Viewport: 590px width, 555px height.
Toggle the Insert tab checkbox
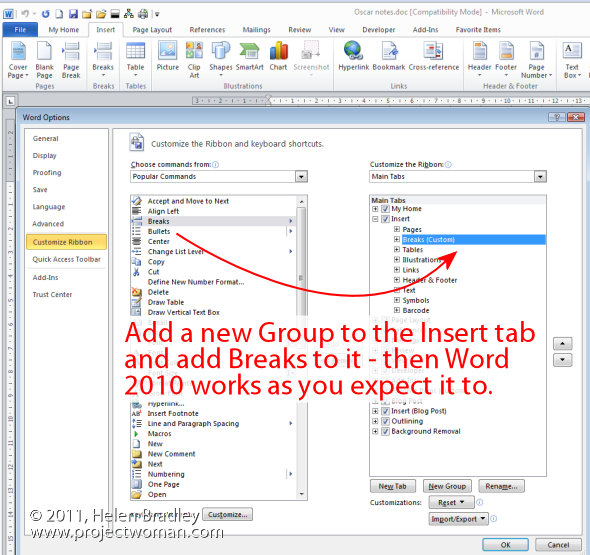click(385, 219)
